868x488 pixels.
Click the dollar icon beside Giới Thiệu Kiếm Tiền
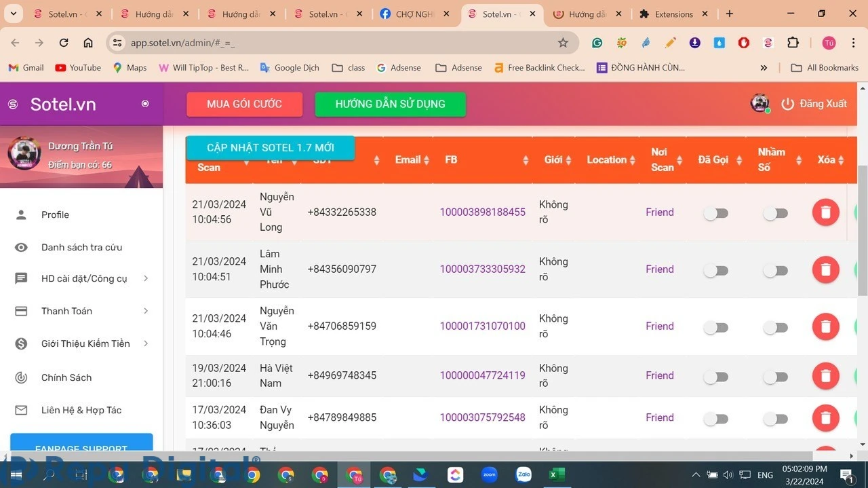21,343
